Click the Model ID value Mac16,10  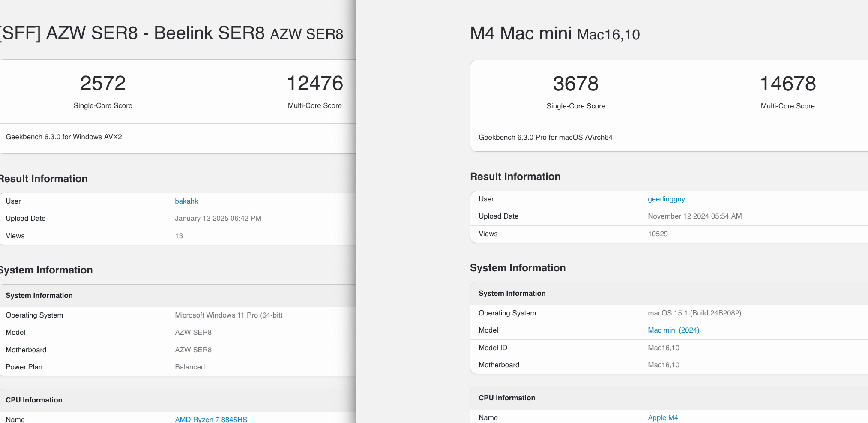pos(664,348)
